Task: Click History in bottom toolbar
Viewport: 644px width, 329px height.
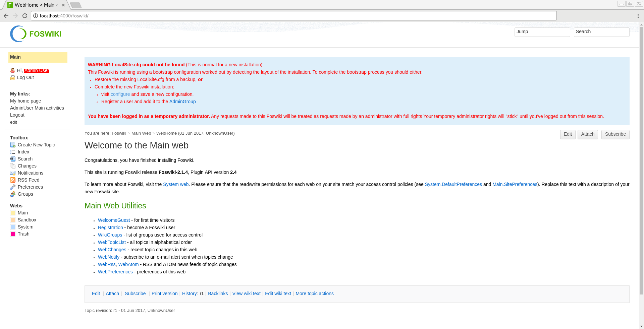Action: (x=190, y=293)
